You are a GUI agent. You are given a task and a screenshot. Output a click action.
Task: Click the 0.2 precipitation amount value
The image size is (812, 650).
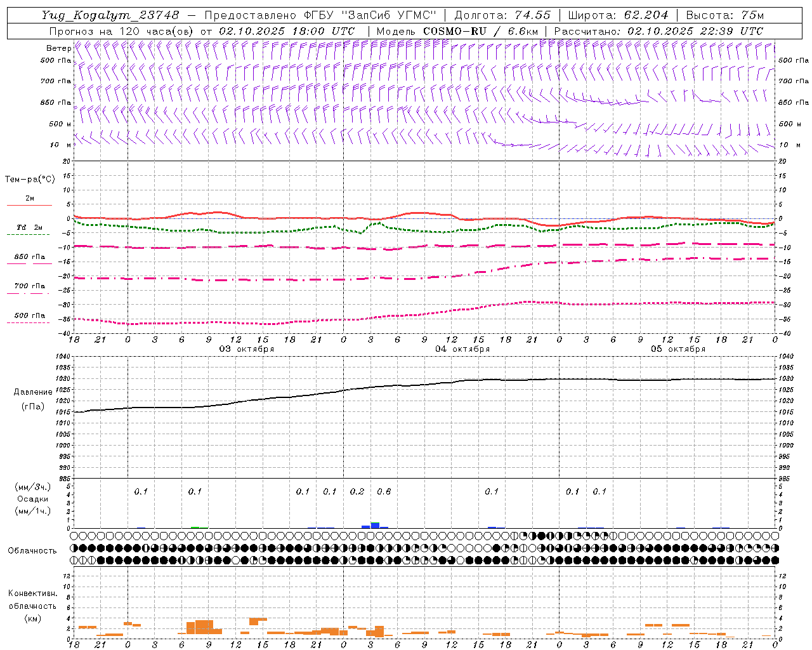coord(357,491)
